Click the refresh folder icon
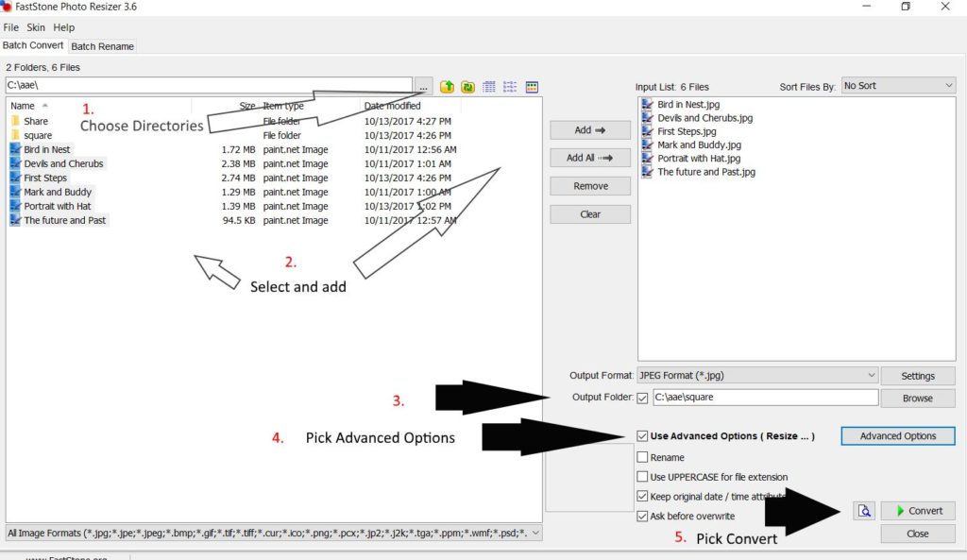Image resolution: width=967 pixels, height=560 pixels. pos(468,87)
